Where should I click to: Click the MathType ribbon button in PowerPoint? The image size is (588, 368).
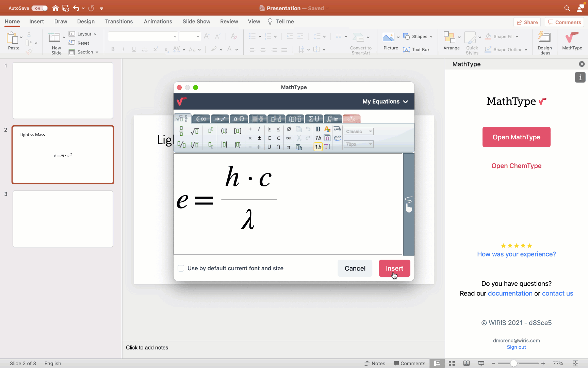click(x=572, y=41)
